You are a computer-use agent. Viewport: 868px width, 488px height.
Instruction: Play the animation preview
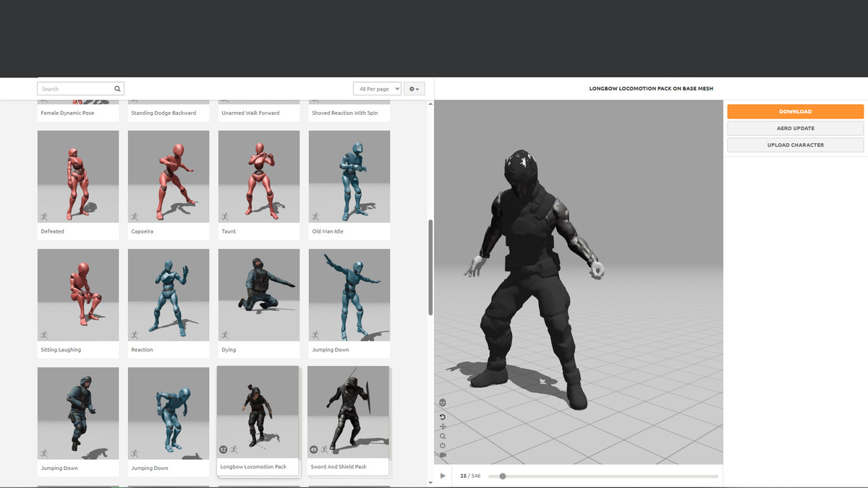click(443, 476)
